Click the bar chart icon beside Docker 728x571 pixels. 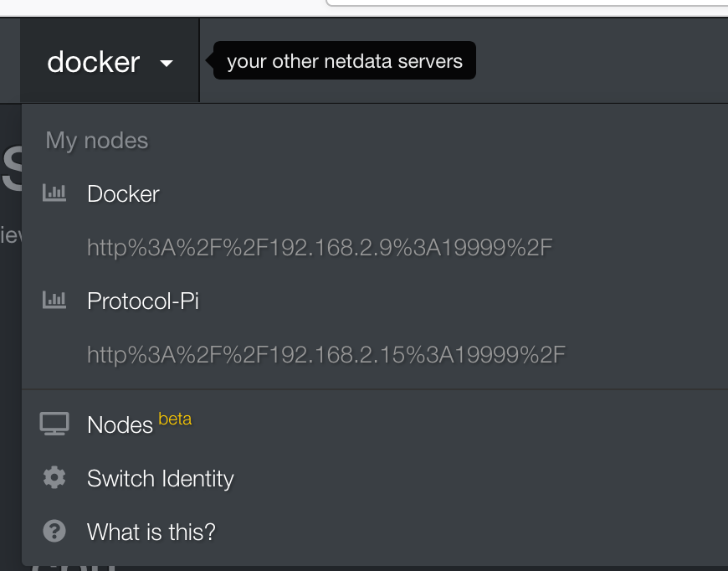pyautogui.click(x=54, y=193)
